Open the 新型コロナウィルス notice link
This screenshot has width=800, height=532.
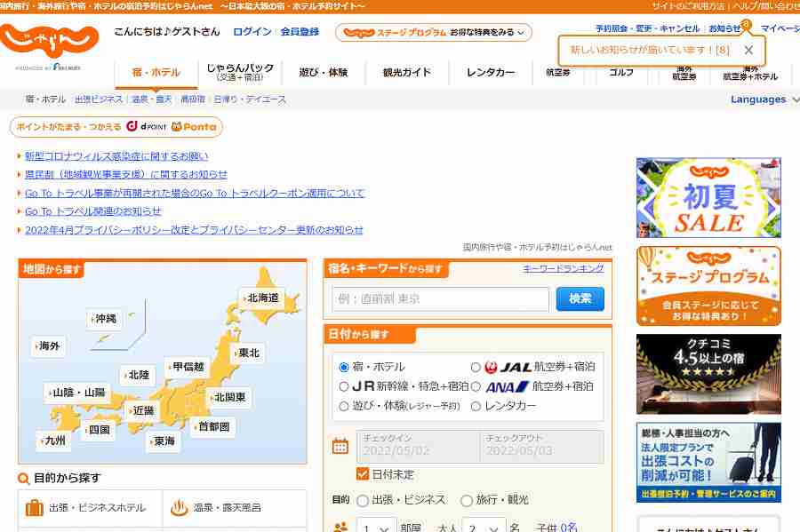[x=116, y=156]
